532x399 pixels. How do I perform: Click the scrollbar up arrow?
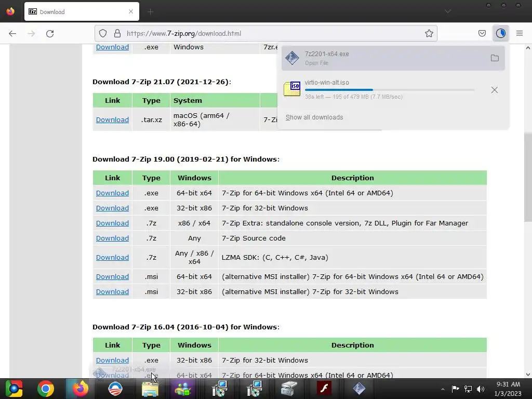[x=528, y=48]
